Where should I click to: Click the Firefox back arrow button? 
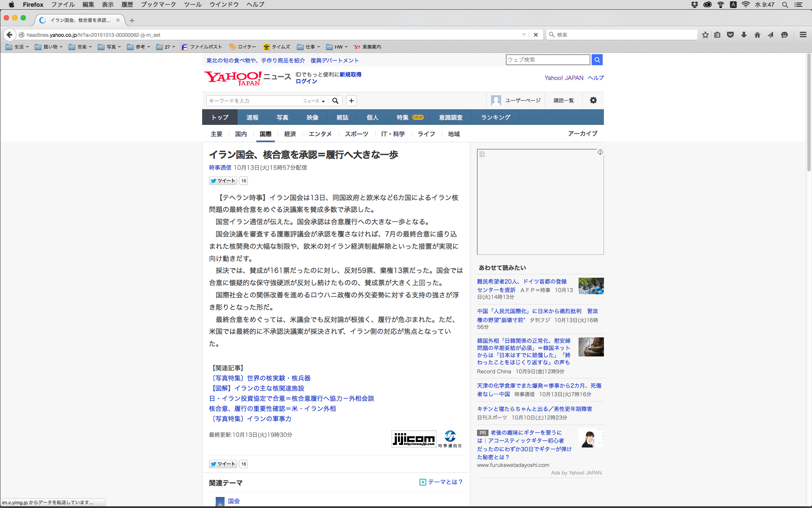[x=9, y=35]
